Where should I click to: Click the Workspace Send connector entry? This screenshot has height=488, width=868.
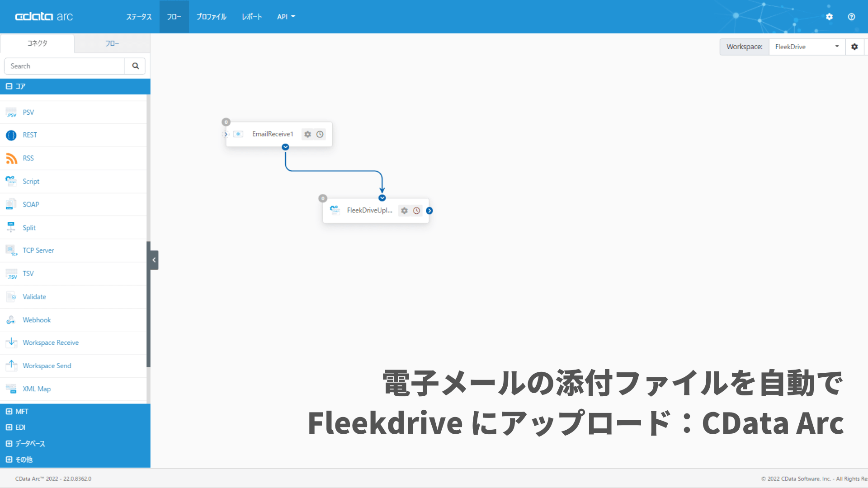click(x=47, y=366)
